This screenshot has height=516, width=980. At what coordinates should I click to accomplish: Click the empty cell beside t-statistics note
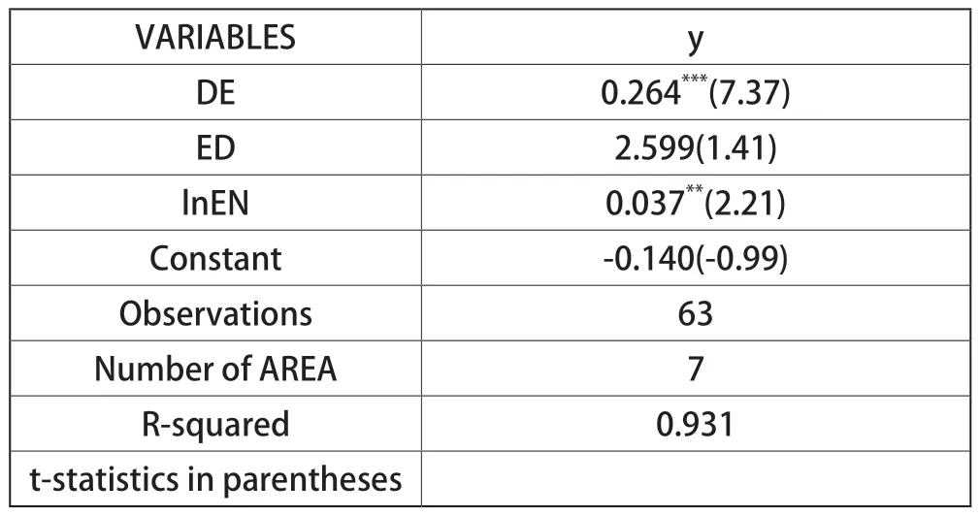coord(696,479)
